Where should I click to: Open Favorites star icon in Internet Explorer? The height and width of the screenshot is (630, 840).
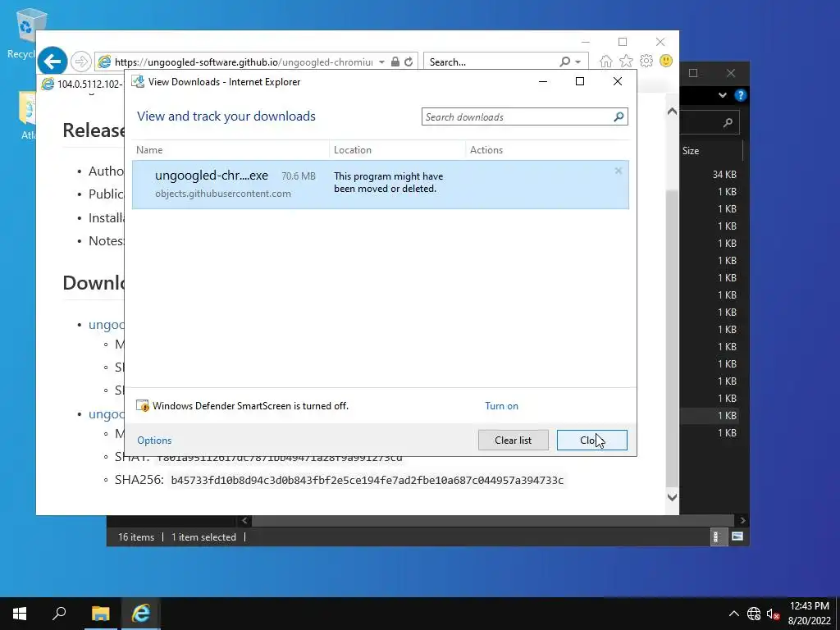click(626, 61)
